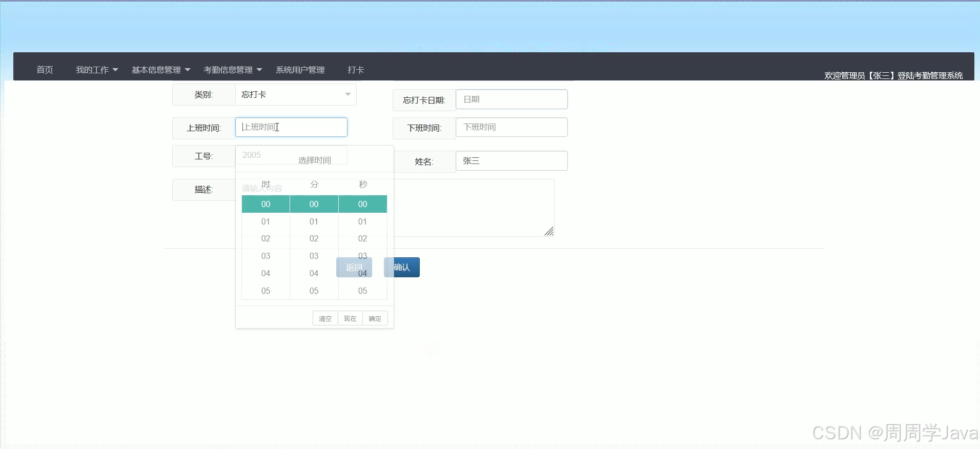Select hour 04 in the 时 column

pos(266,273)
